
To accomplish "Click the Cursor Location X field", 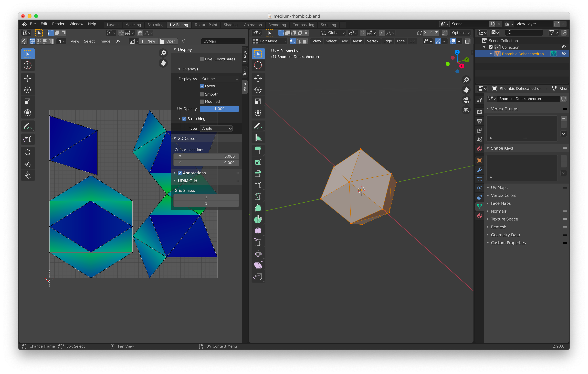I will coord(206,156).
